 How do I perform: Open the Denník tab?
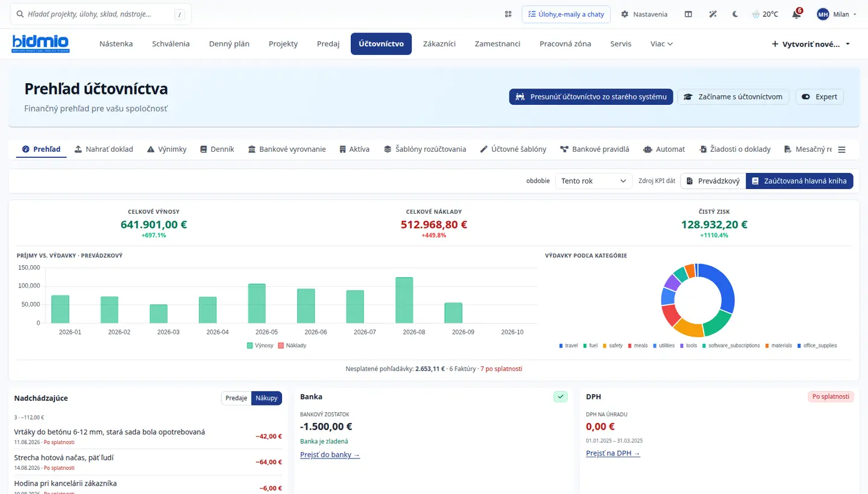pyautogui.click(x=217, y=149)
